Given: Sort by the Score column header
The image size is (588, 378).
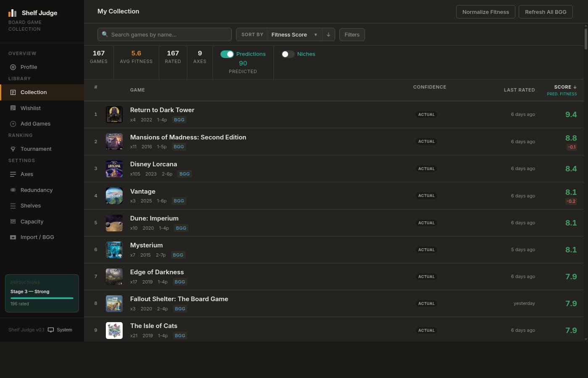Looking at the screenshot, I should [565, 87].
